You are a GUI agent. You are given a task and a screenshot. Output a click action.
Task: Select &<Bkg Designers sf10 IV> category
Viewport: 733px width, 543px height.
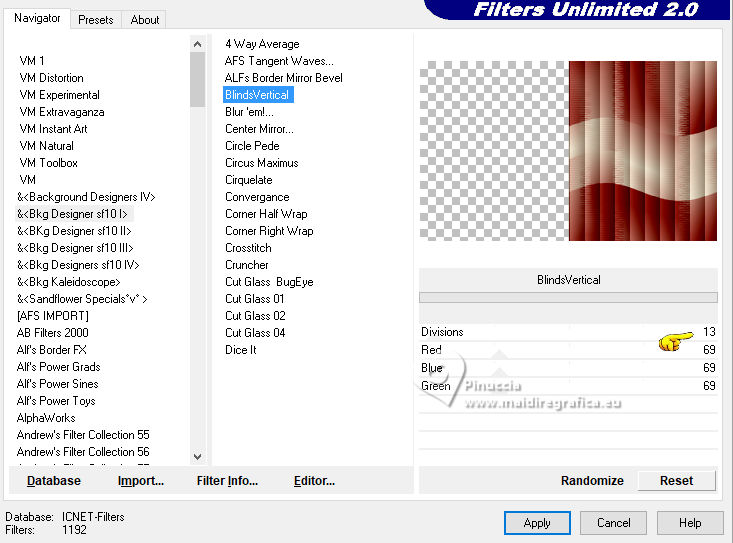pos(78,264)
